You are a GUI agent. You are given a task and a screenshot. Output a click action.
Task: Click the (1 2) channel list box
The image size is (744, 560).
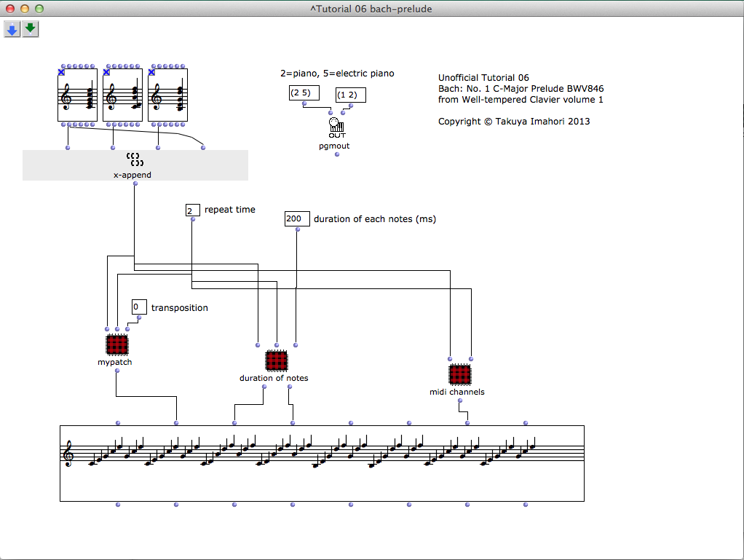coord(350,95)
